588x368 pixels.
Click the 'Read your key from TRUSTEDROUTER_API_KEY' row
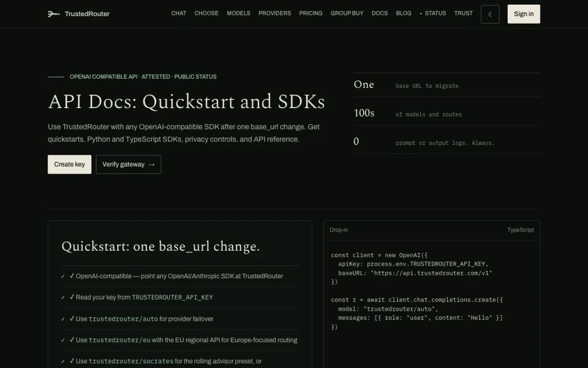[x=180, y=297]
